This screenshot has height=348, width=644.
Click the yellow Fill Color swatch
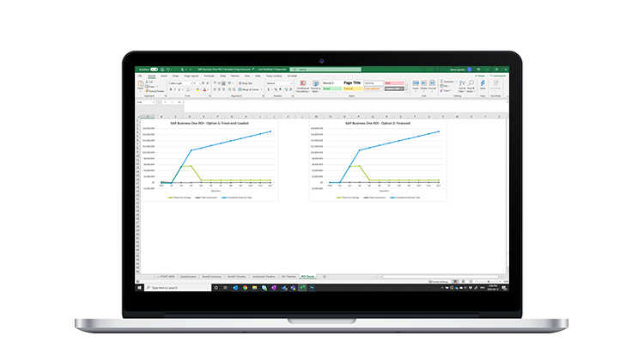pos(197,89)
